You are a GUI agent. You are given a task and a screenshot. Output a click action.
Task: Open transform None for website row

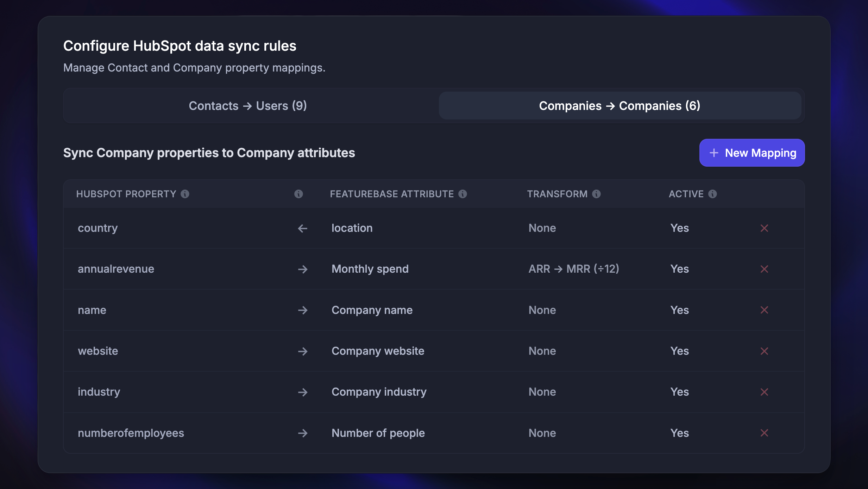[x=542, y=351]
